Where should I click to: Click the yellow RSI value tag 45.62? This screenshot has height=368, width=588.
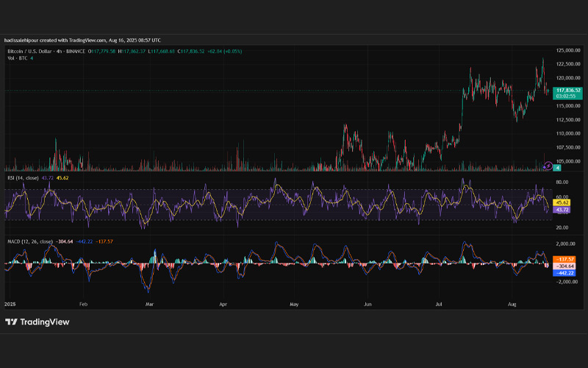(x=562, y=203)
